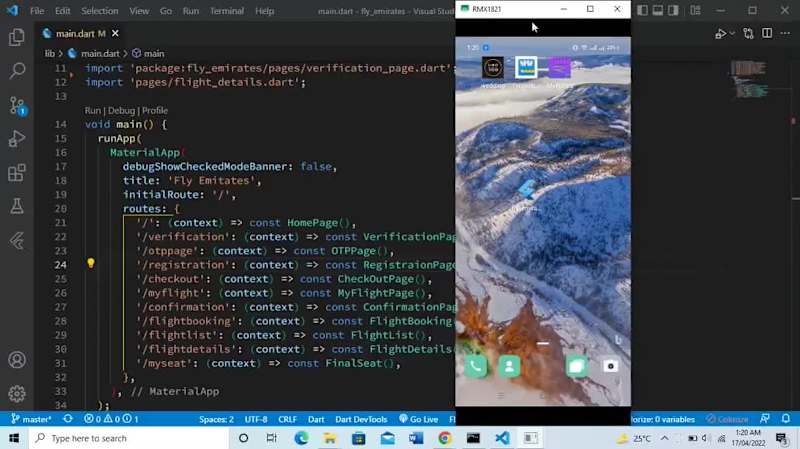Open Source Control view in activity bar

(x=17, y=105)
